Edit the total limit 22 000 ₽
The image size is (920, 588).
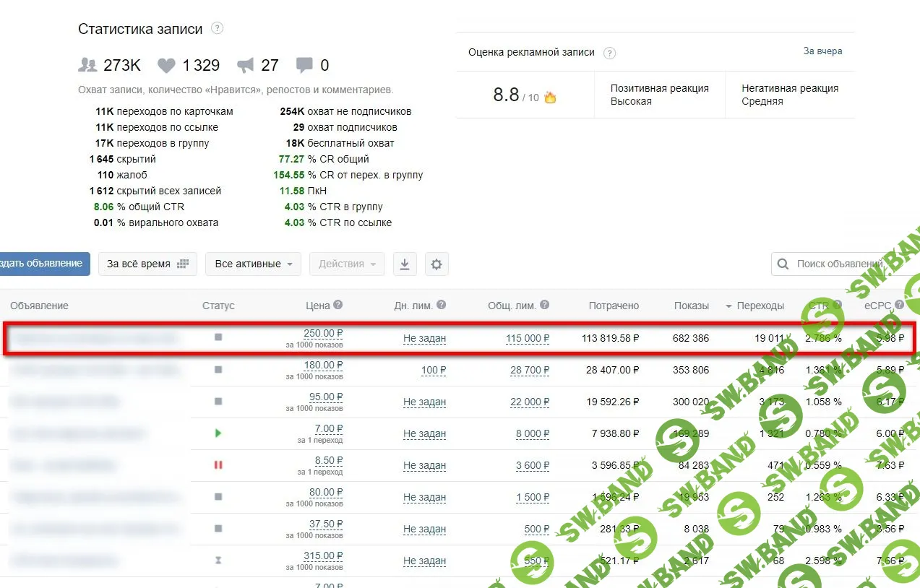[x=530, y=402]
